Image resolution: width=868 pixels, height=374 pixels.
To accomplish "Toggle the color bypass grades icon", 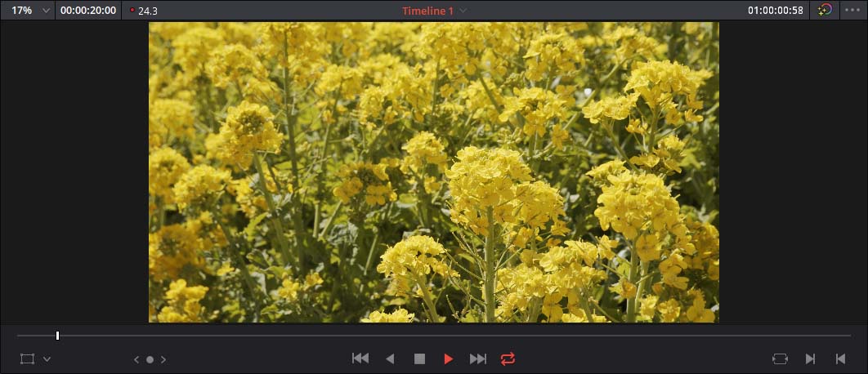I will coord(825,11).
